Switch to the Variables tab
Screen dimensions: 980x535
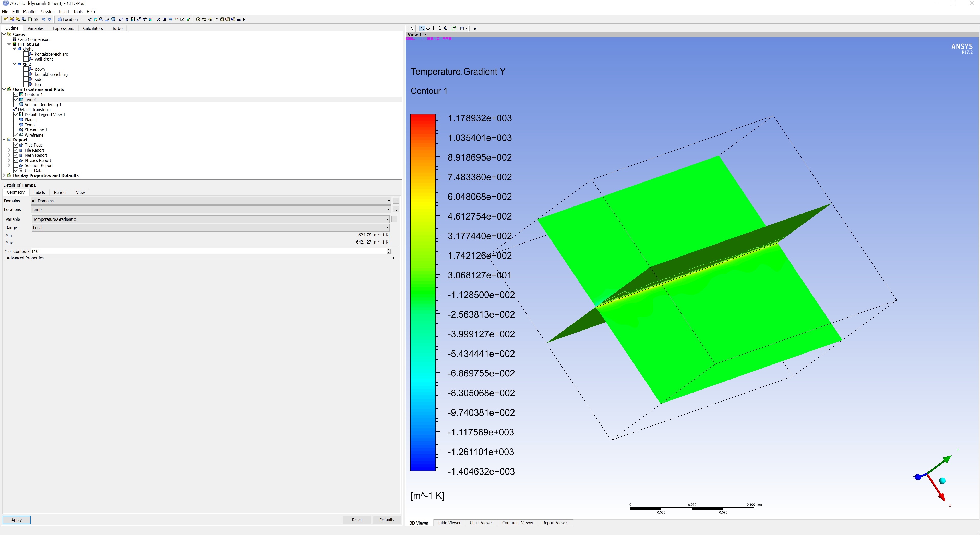coord(35,28)
